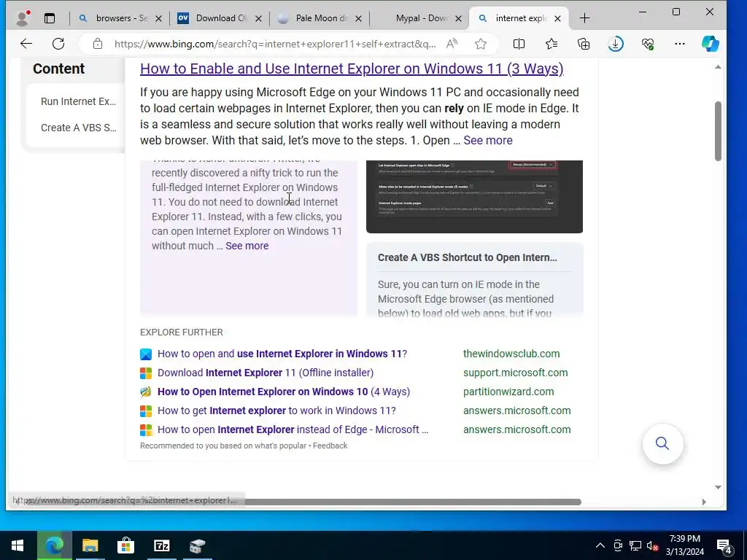Close the browsers search tab
The height and width of the screenshot is (560, 747).
pyautogui.click(x=158, y=18)
